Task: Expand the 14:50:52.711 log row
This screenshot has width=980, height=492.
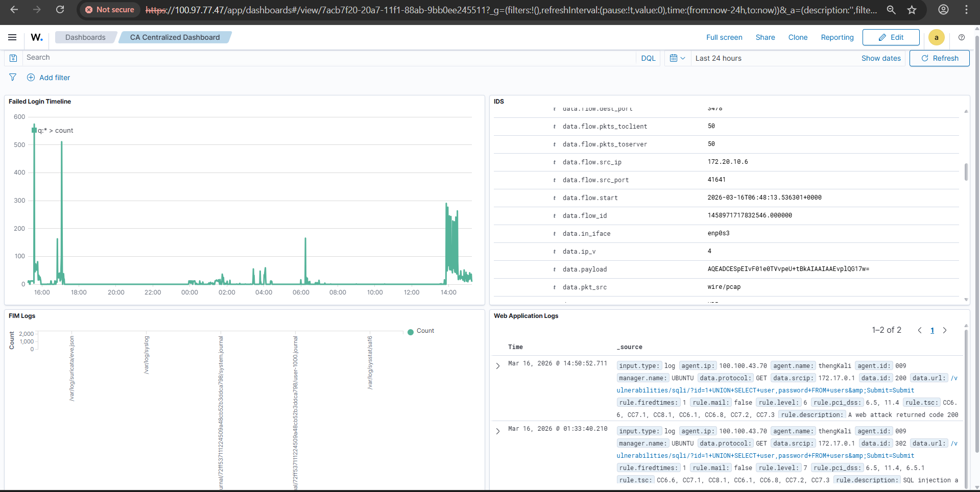Action: (x=498, y=366)
